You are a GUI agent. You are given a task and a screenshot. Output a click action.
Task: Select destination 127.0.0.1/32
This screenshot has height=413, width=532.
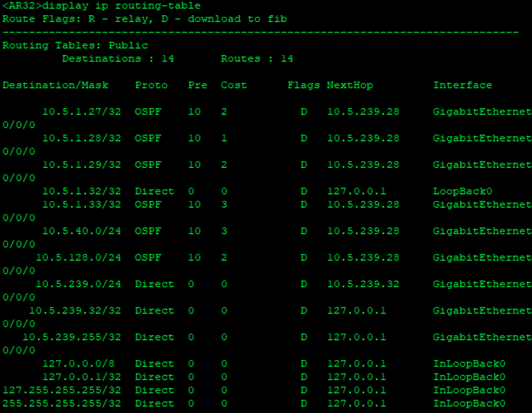coord(81,377)
